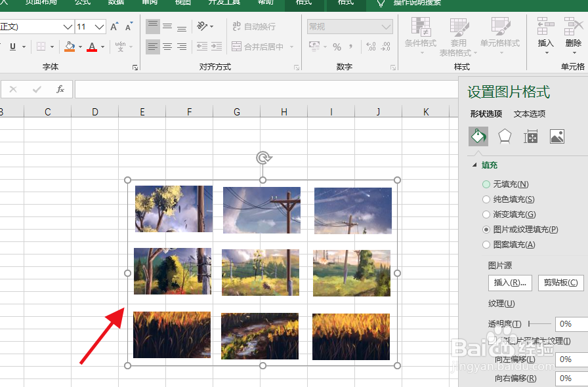Apply the red font color button

click(92, 47)
